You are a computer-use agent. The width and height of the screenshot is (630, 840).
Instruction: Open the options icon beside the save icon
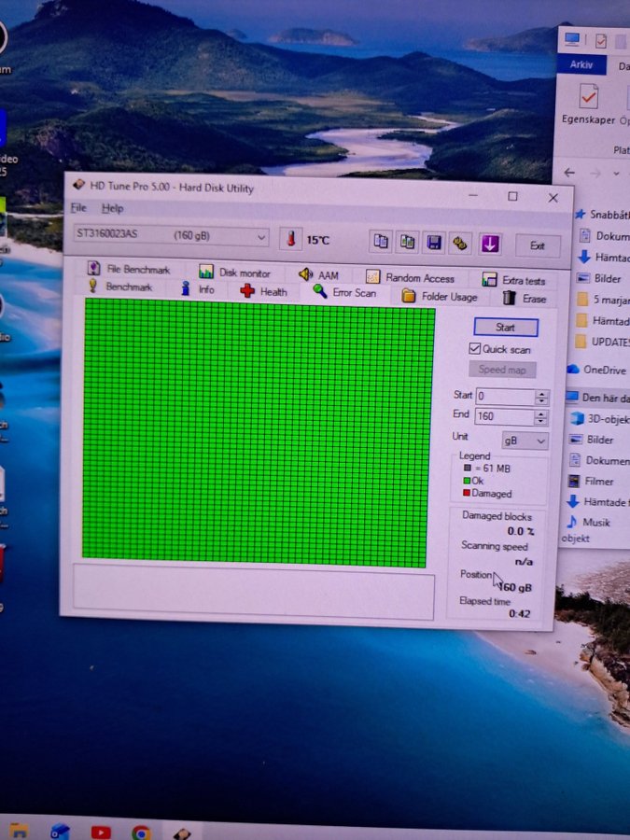pyautogui.click(x=460, y=244)
